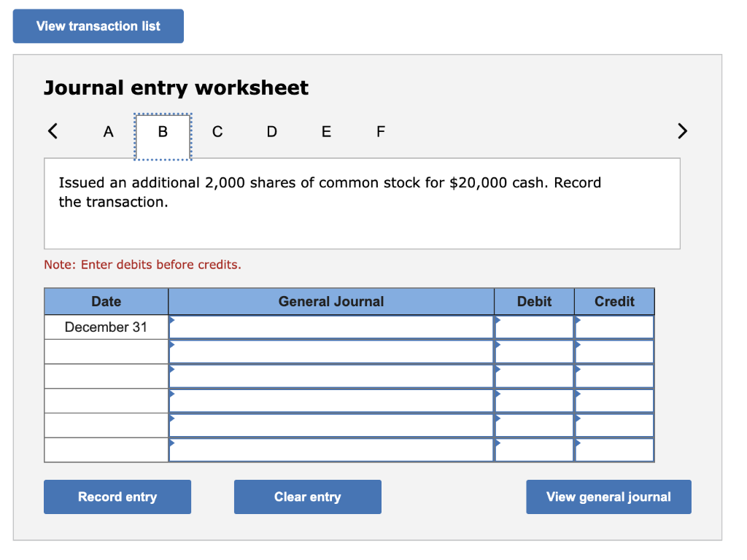Click the right chevron to advance

(682, 131)
